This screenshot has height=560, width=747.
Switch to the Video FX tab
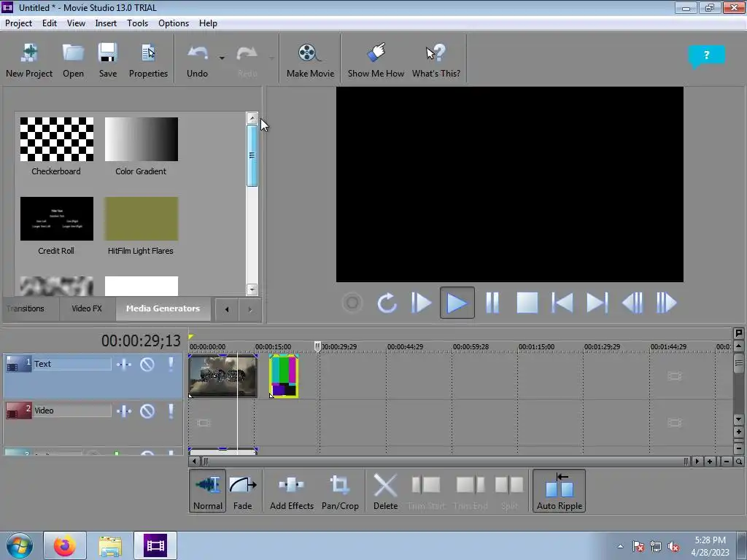[87, 308]
